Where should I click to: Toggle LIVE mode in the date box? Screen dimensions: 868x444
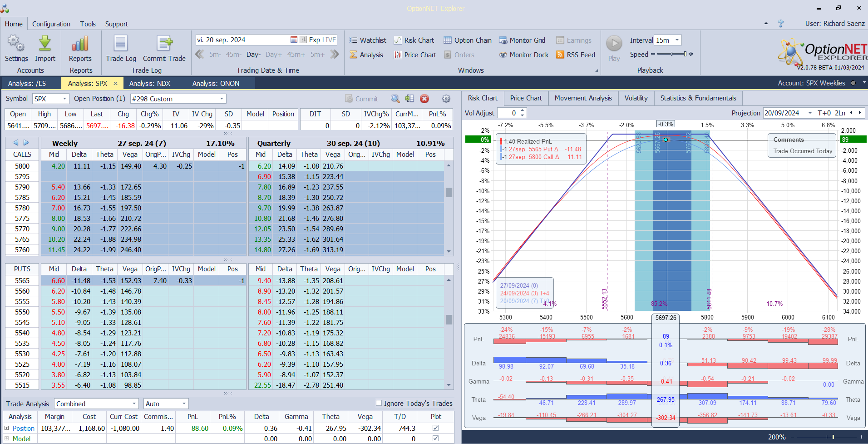329,40
